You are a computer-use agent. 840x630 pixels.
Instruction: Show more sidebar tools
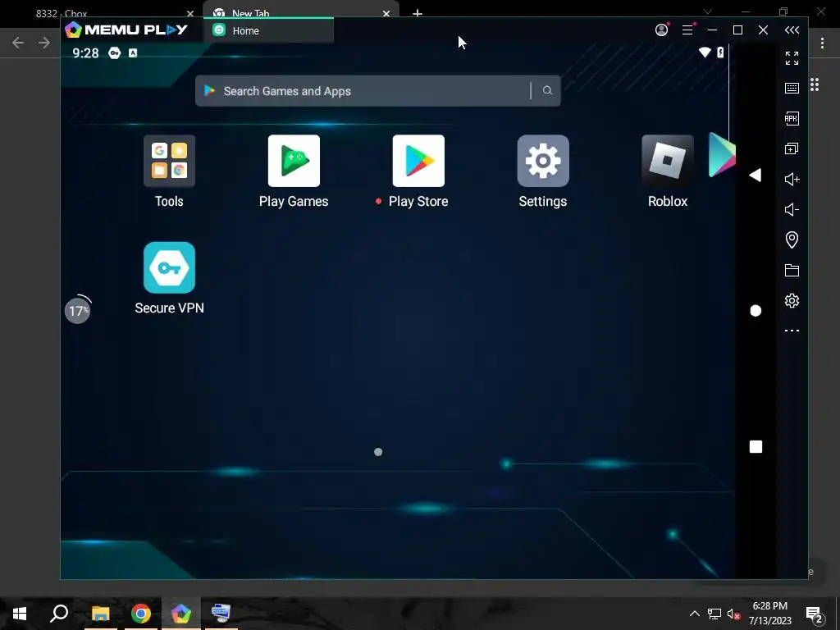click(x=792, y=331)
